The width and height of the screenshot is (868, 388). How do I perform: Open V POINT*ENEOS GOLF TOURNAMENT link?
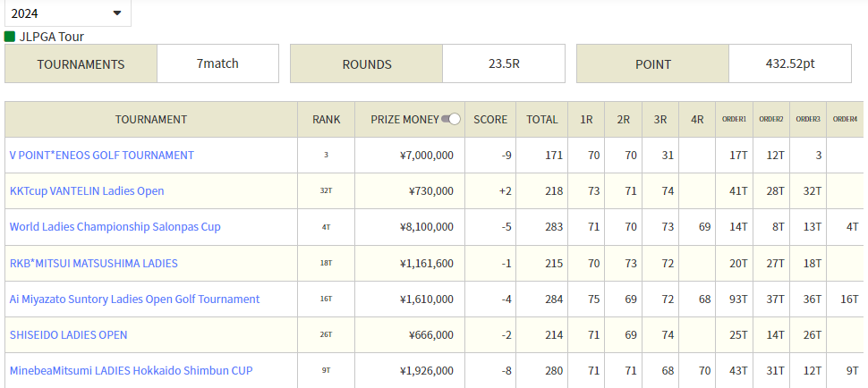click(102, 156)
